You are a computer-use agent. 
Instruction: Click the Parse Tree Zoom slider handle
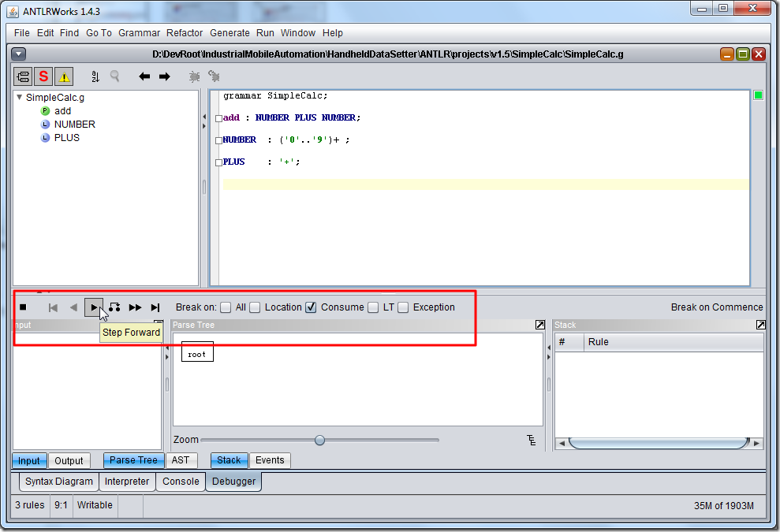[x=319, y=440]
